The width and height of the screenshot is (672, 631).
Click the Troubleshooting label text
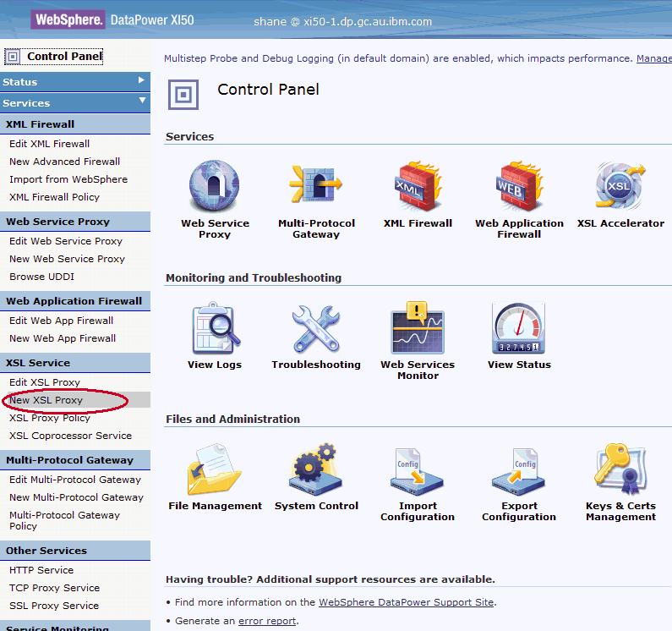pos(316,365)
